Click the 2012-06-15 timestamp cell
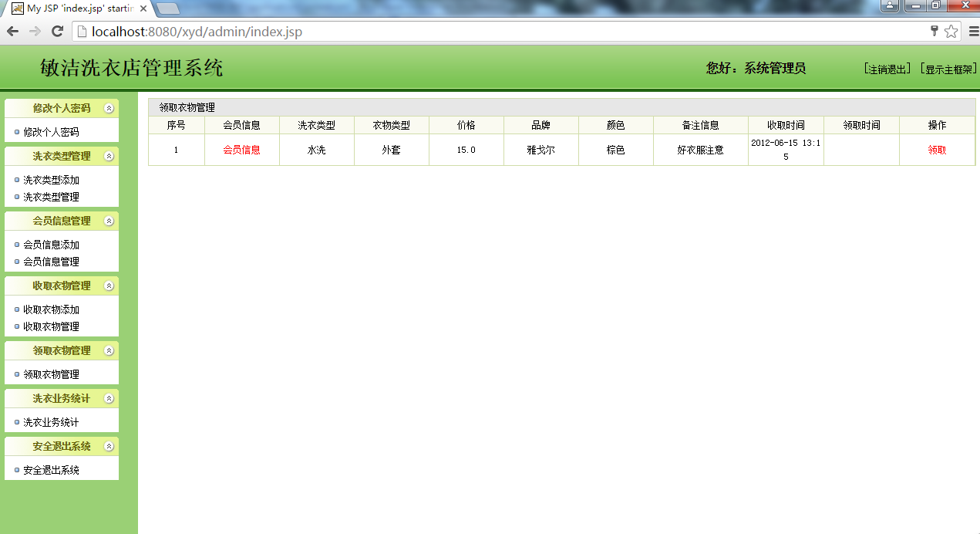The width and height of the screenshot is (980, 534). pyautogui.click(x=786, y=150)
